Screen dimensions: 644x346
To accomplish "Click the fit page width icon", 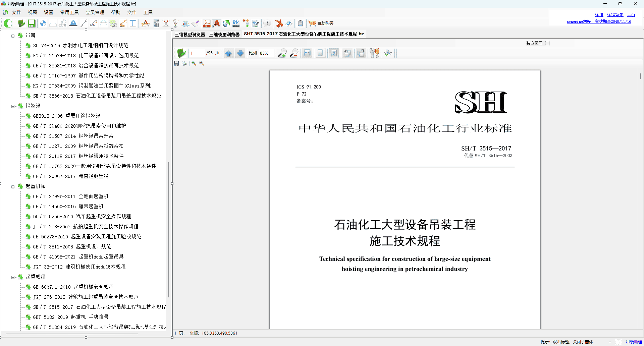I will click(307, 53).
